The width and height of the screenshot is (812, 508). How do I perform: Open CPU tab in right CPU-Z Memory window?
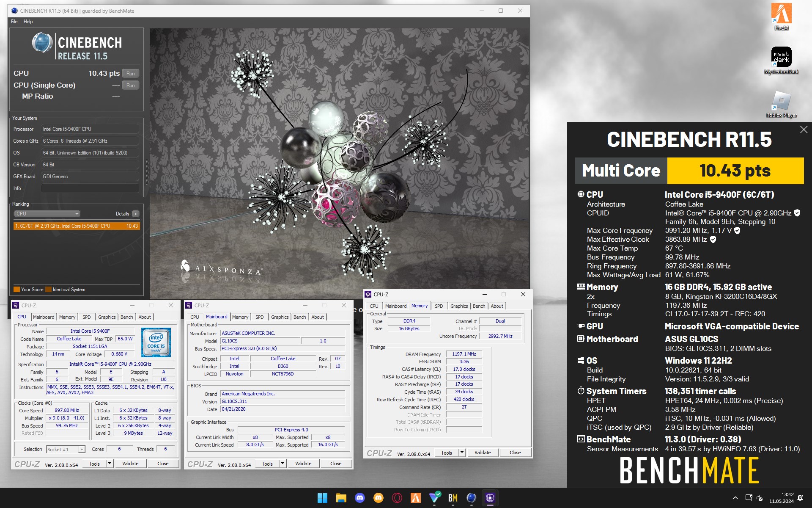click(x=374, y=306)
